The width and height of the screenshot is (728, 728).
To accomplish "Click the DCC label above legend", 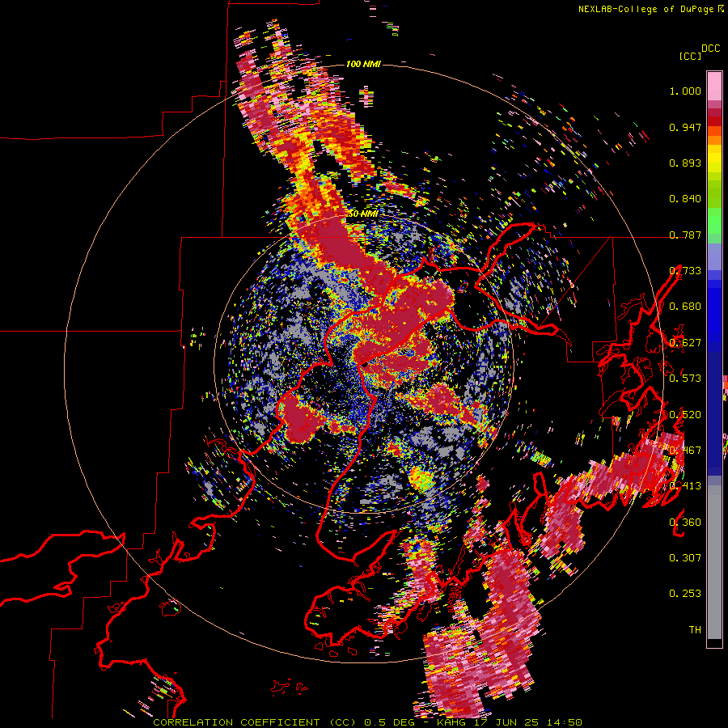I will [711, 49].
